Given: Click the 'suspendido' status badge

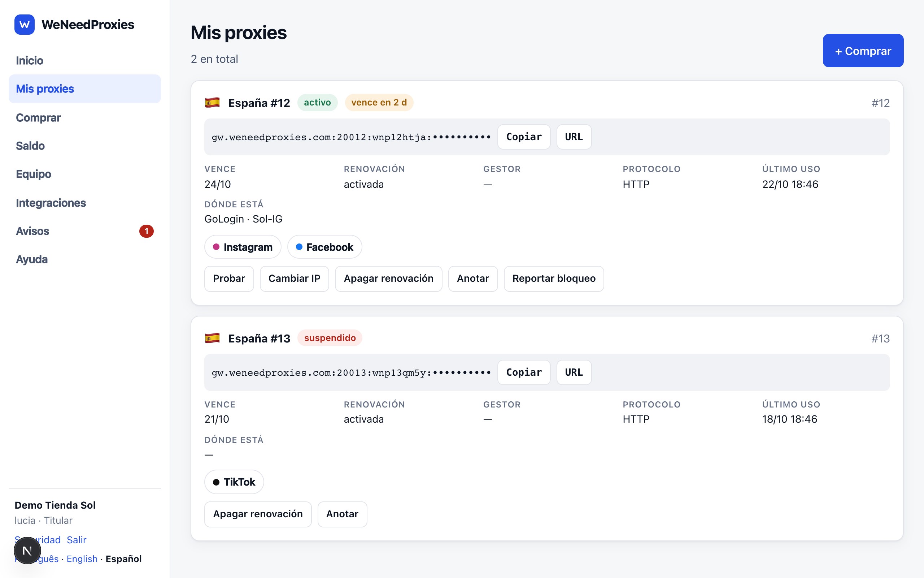Looking at the screenshot, I should click(330, 338).
